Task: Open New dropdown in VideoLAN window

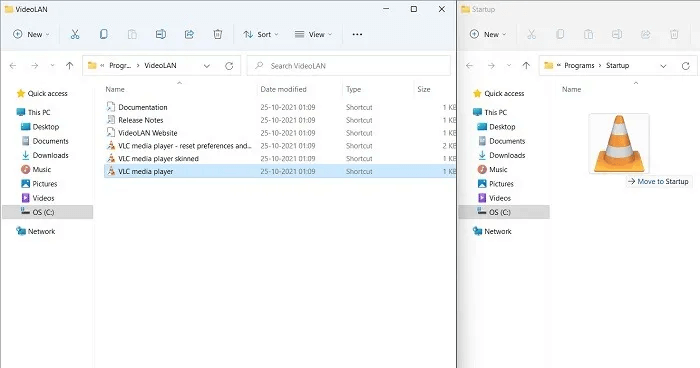Action: [x=31, y=34]
